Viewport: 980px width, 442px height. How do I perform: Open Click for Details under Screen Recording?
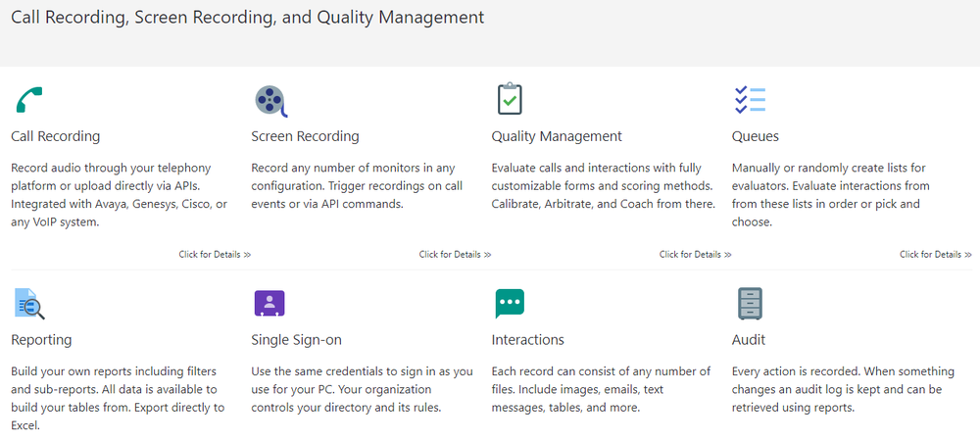coord(455,255)
